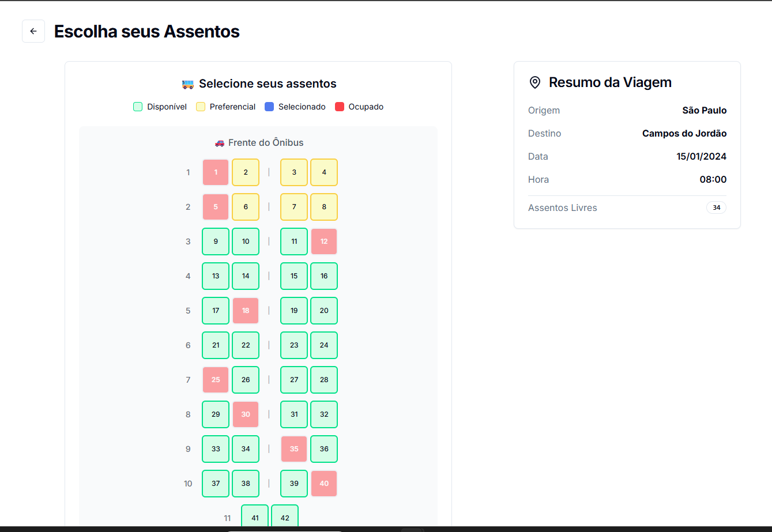Choose seat 28 on the right side
Viewport: 772px width, 532px height.
(x=324, y=380)
